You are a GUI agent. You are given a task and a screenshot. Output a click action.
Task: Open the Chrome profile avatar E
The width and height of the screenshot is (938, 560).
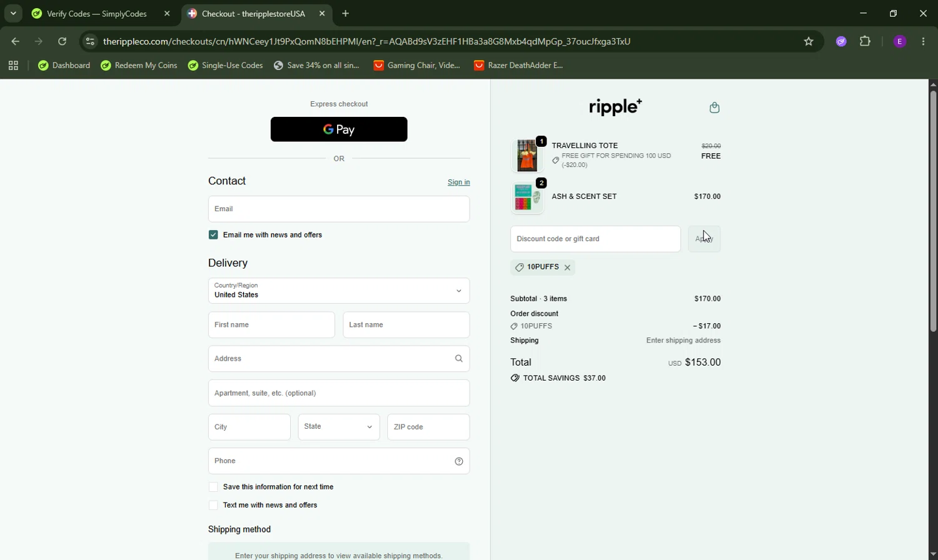click(x=900, y=42)
